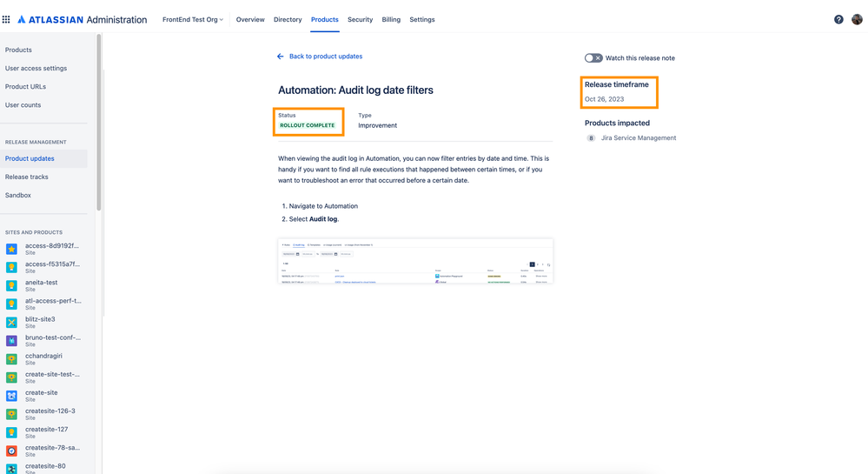Select the blitz-site3 site name
The height and width of the screenshot is (474, 868).
coord(40,319)
